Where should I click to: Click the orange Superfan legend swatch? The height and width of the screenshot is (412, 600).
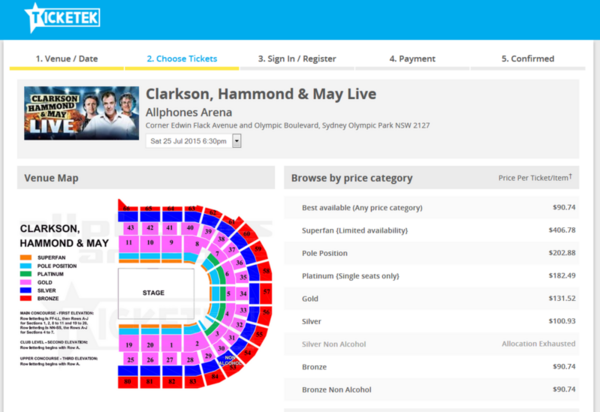[x=27, y=257]
